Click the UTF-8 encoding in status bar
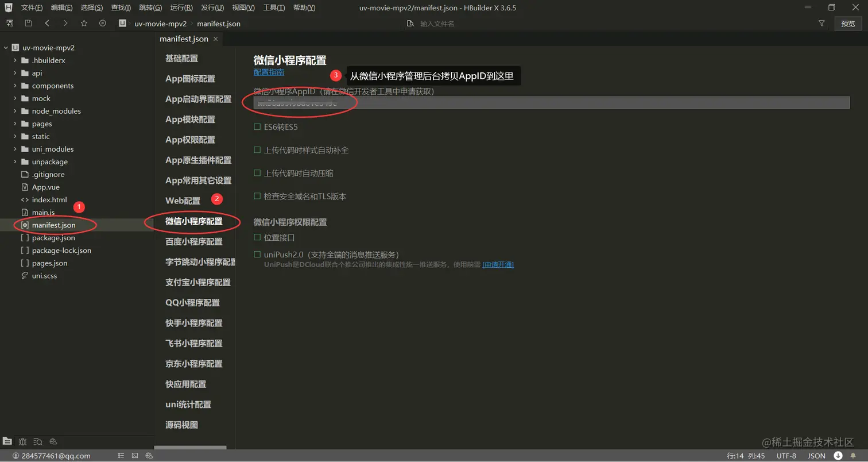 pos(786,456)
